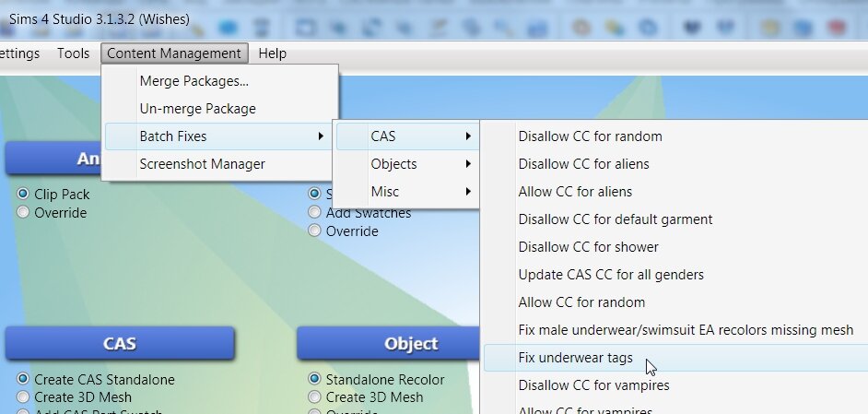Run Update CAS CC for all genders

click(x=675, y=275)
